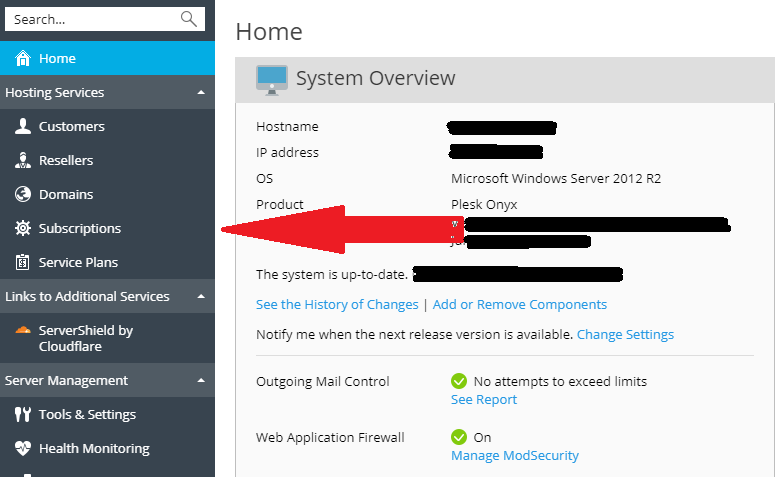Click the Health Monitoring heart icon
Viewport: 781px width, 477px height.
[23, 448]
